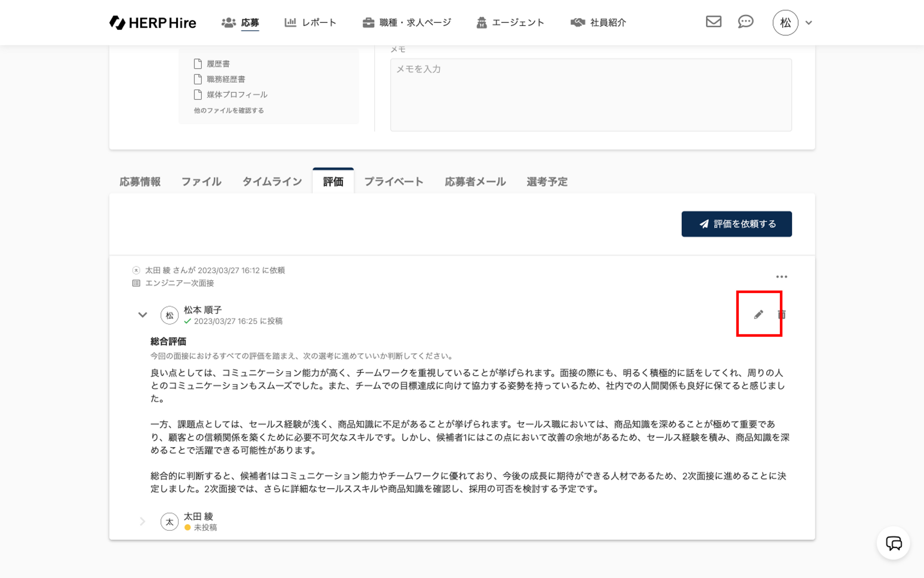Viewport: 924px width, 578px height.
Task: Open the mail envelope icon in header
Action: tap(713, 22)
